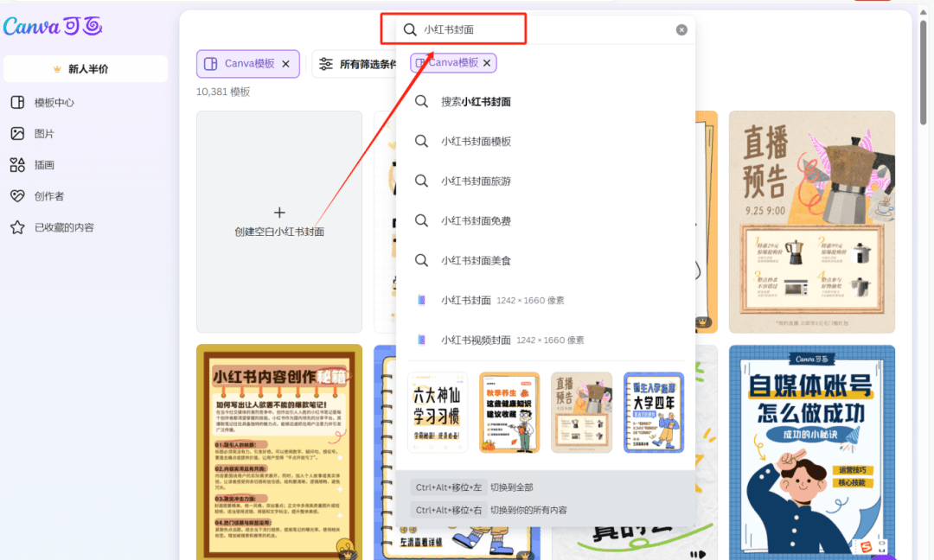Open 图片 in the sidebar
Image resolution: width=934 pixels, height=560 pixels.
point(44,134)
